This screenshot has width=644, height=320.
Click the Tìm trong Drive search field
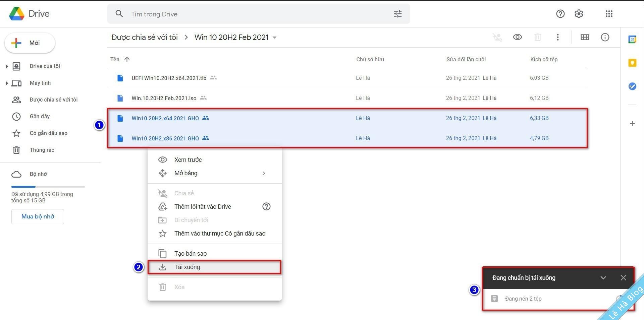(201, 14)
